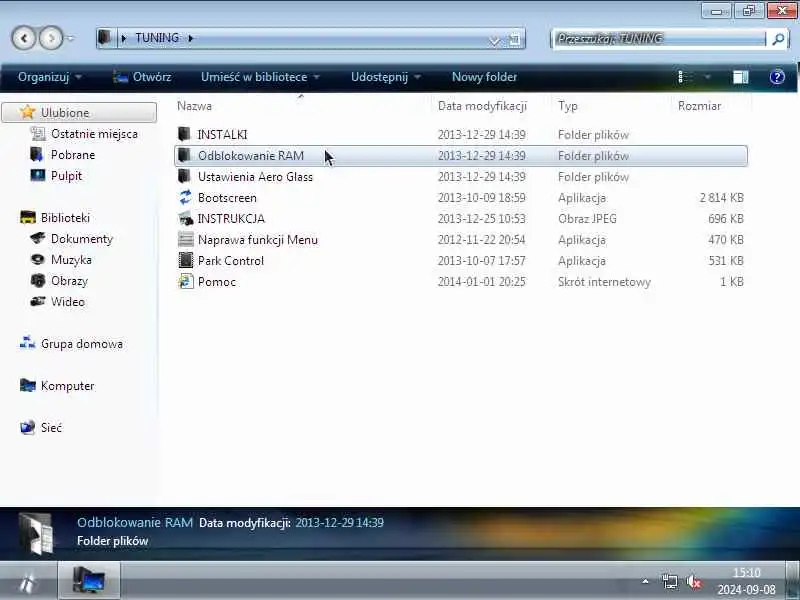This screenshot has width=800, height=600.
Task: Select the INSTALKI folder icon
Action: 184,134
